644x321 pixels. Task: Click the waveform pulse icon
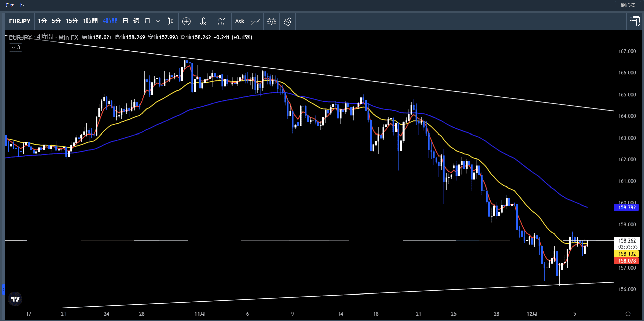tap(271, 21)
